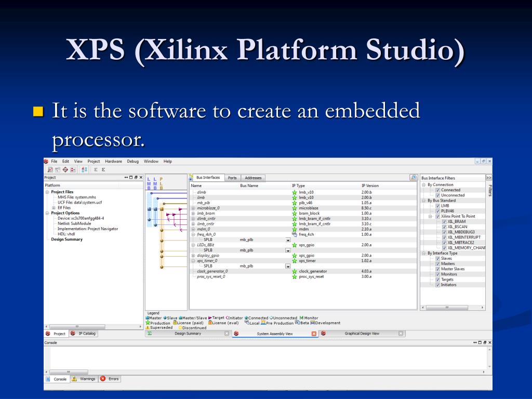
Task: Open the Hardware menu
Action: 113,162
